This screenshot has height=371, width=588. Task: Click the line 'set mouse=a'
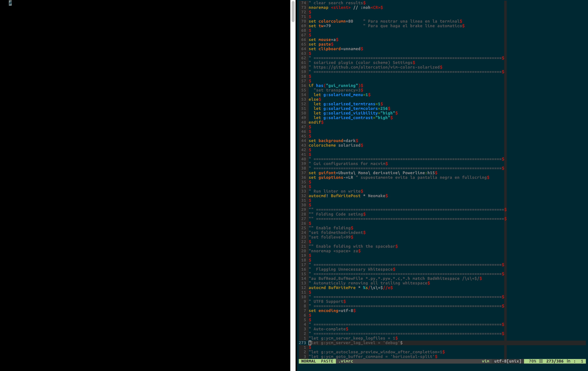click(323, 40)
